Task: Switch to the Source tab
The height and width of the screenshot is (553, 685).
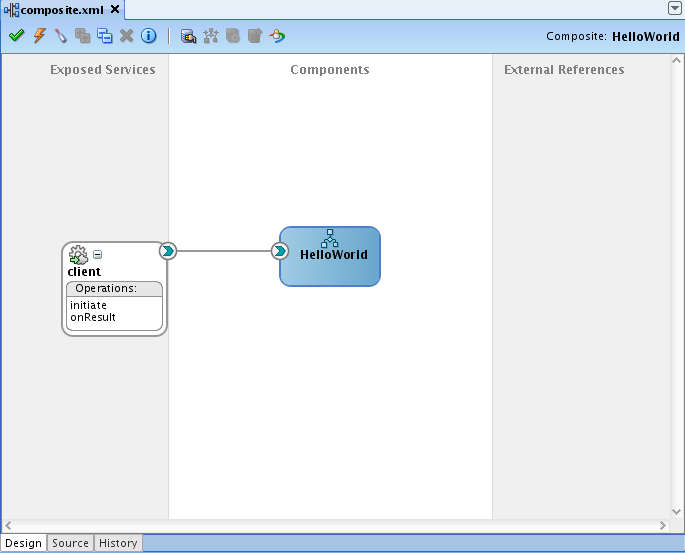Action: 70,543
